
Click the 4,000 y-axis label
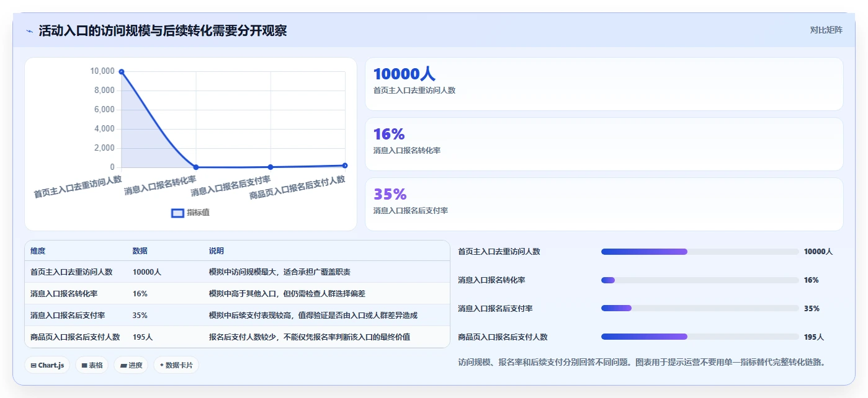tap(104, 129)
